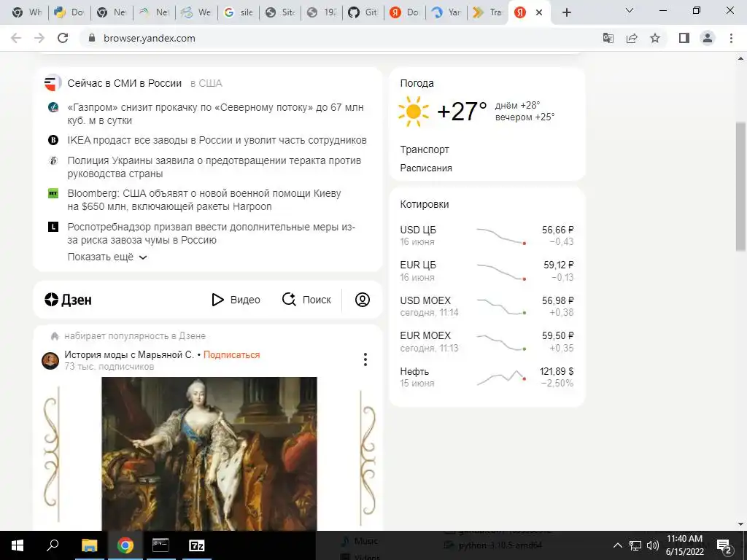Expand the tab search chevron in title bar
Viewport: 747px width, 560px height.
pyautogui.click(x=630, y=10)
